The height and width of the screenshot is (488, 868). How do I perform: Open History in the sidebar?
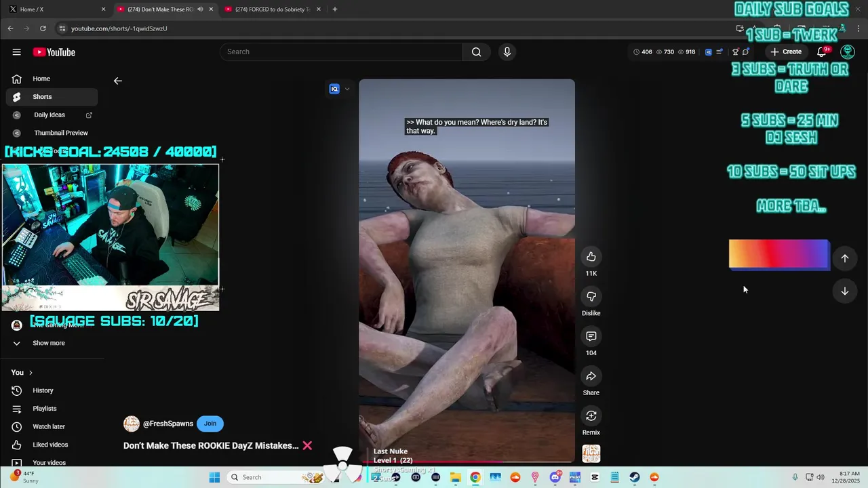point(52,390)
